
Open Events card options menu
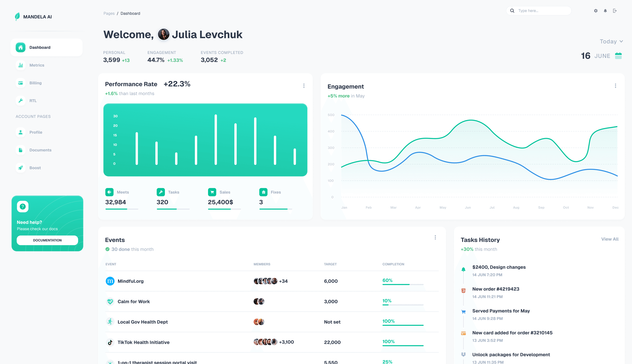pyautogui.click(x=435, y=237)
